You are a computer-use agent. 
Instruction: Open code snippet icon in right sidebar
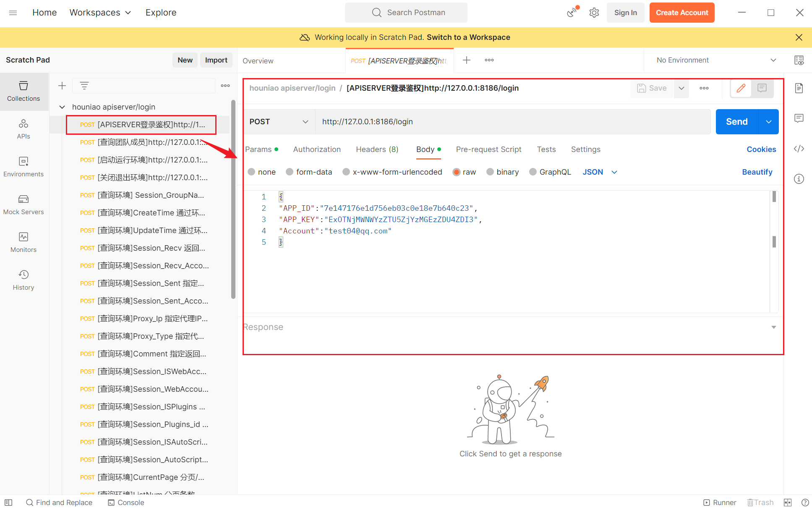[x=799, y=149]
